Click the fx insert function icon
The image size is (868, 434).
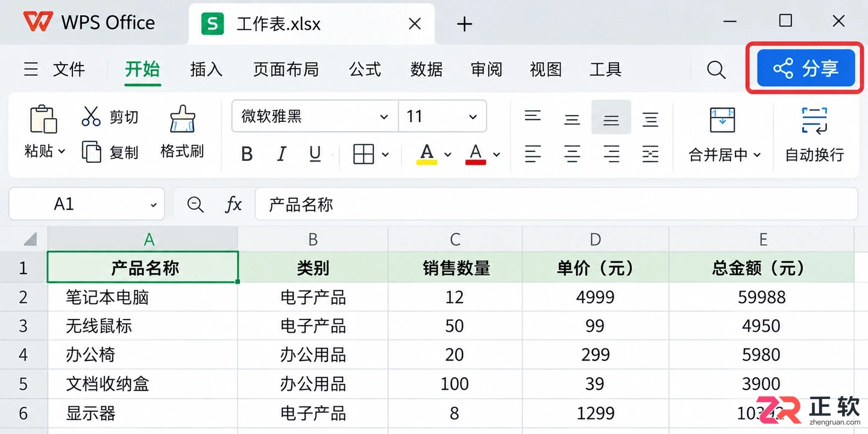pyautogui.click(x=233, y=204)
